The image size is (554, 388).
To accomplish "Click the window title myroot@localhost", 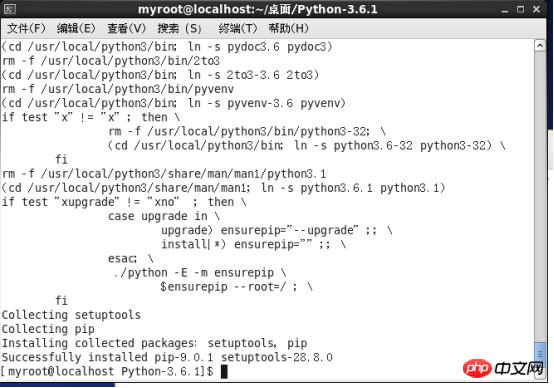I will tap(258, 10).
